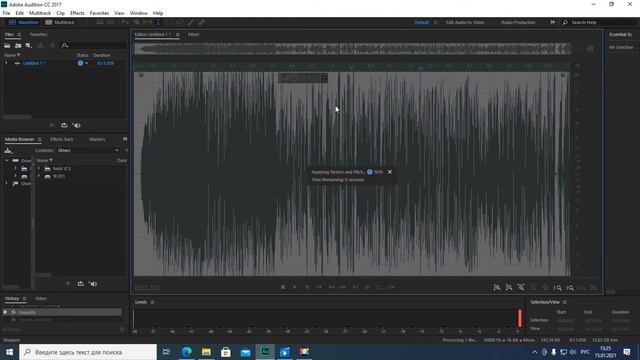Open Levels panel menu icon
The width and height of the screenshot is (640, 360).
coord(153,302)
